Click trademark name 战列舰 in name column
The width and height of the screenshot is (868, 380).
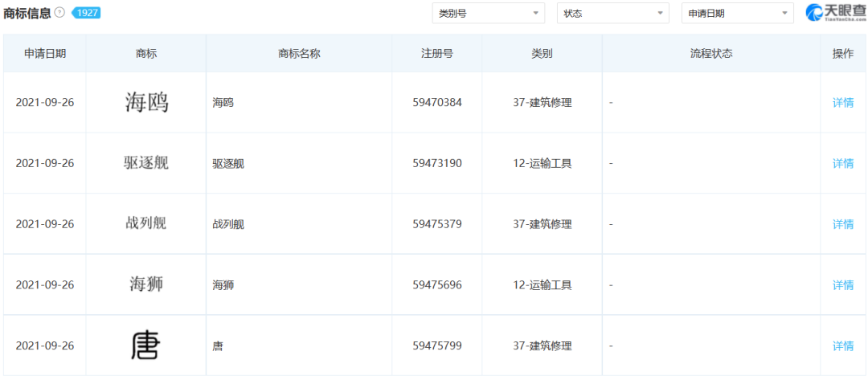pos(228,225)
